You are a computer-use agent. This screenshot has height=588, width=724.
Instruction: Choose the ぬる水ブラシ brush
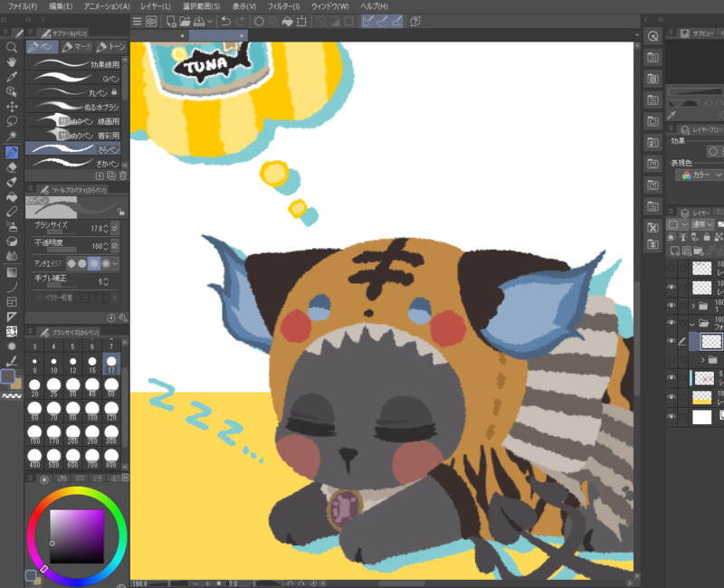[x=73, y=107]
